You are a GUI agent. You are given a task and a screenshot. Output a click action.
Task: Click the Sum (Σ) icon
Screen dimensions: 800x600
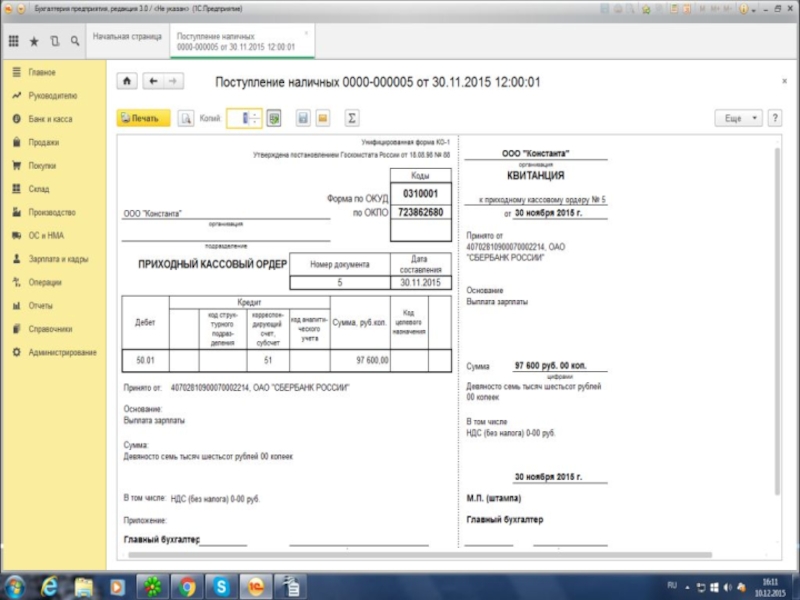tap(351, 118)
